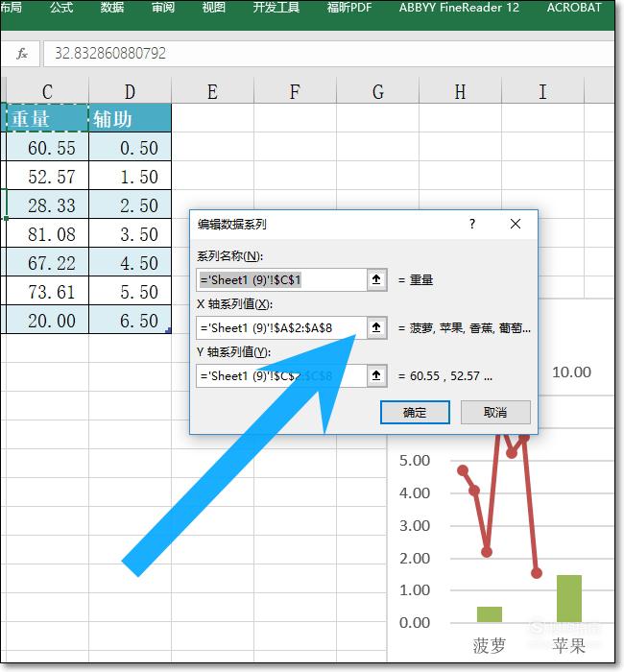Open the 开发工具 ribbon tab
The image size is (624, 672).
[276, 8]
